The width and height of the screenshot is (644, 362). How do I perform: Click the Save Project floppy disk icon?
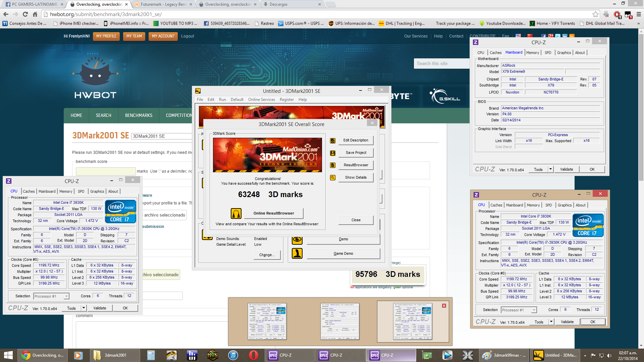click(x=333, y=153)
